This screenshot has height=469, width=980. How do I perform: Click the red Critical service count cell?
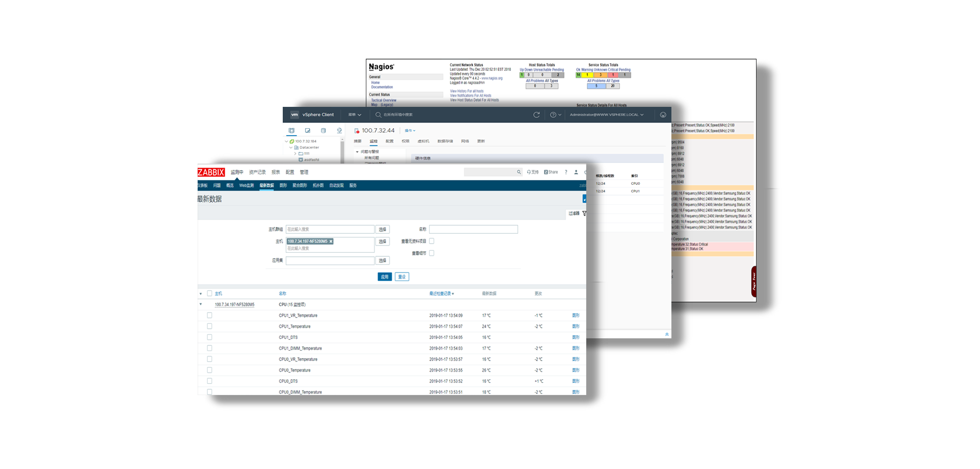click(613, 75)
